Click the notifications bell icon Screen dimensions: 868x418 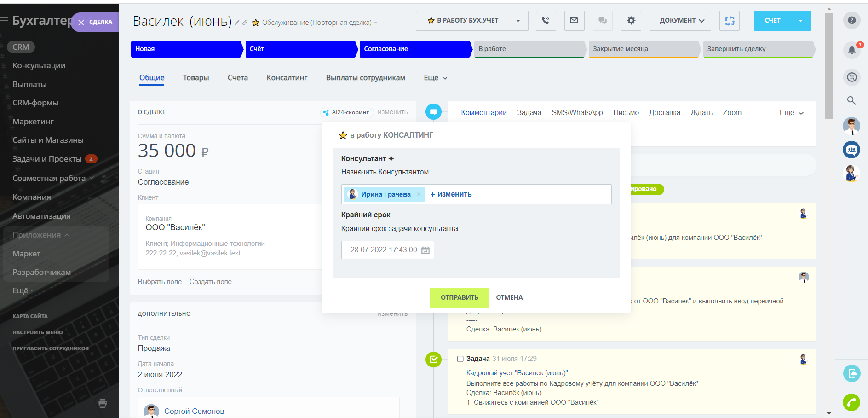pos(851,50)
